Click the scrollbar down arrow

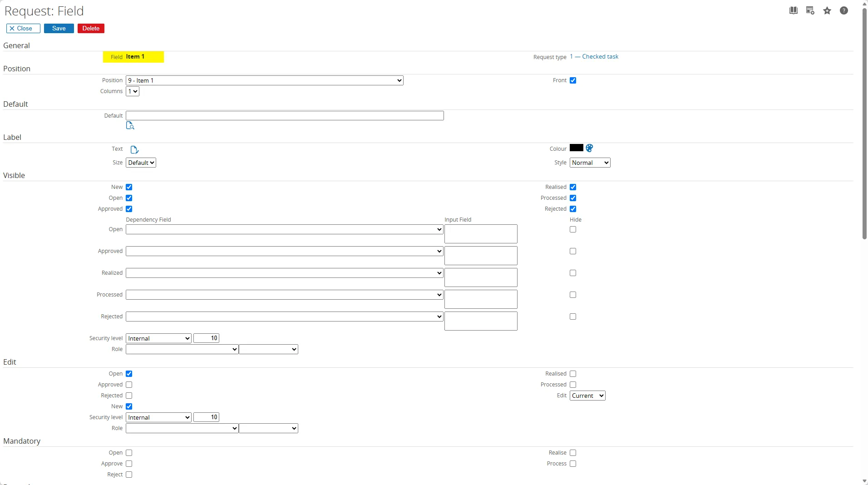(864, 481)
